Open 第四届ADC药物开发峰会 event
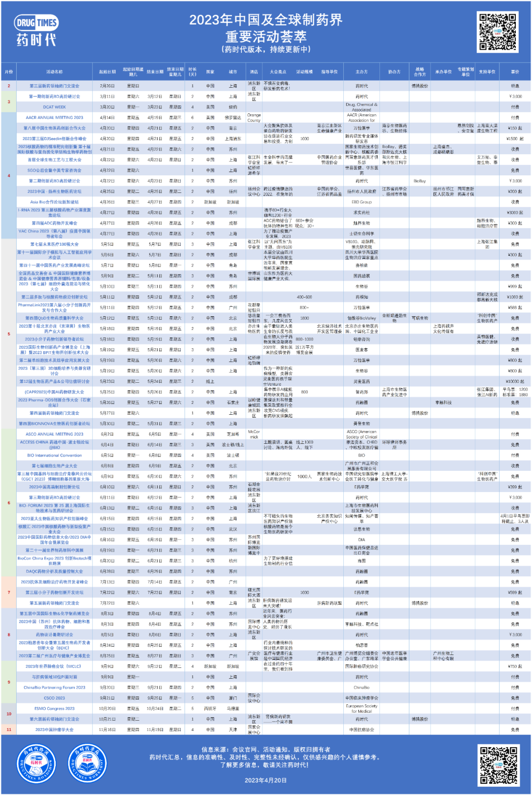The image size is (532, 795). tap(54, 223)
